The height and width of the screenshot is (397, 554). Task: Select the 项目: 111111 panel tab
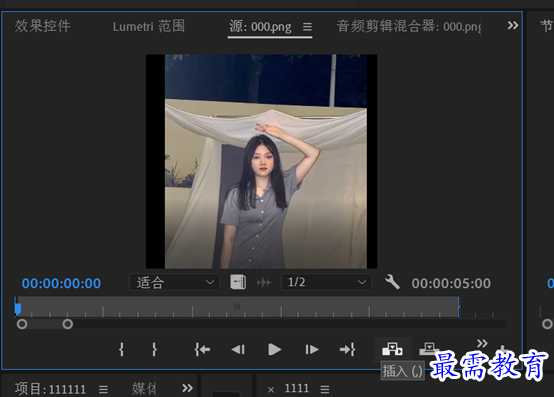50,389
